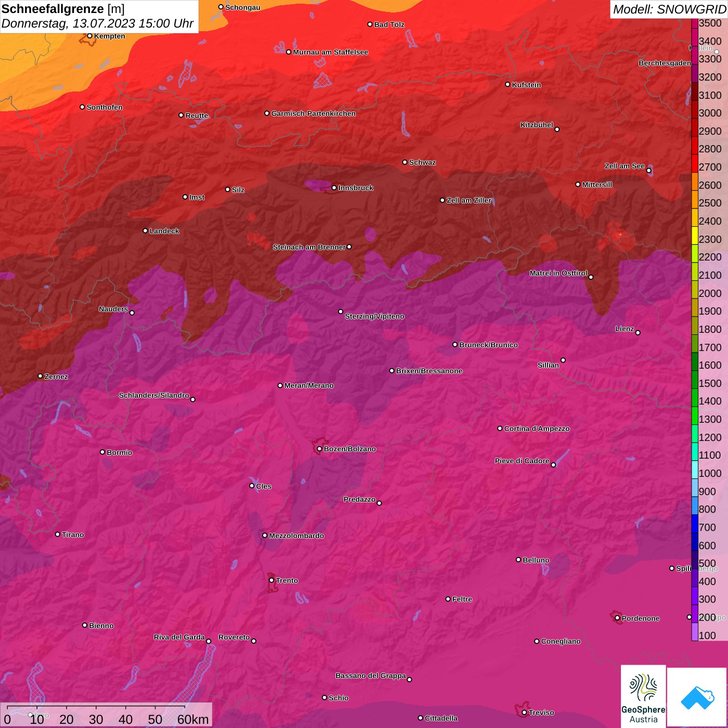
Task: Select the Nauders map label
Action: coord(113,309)
